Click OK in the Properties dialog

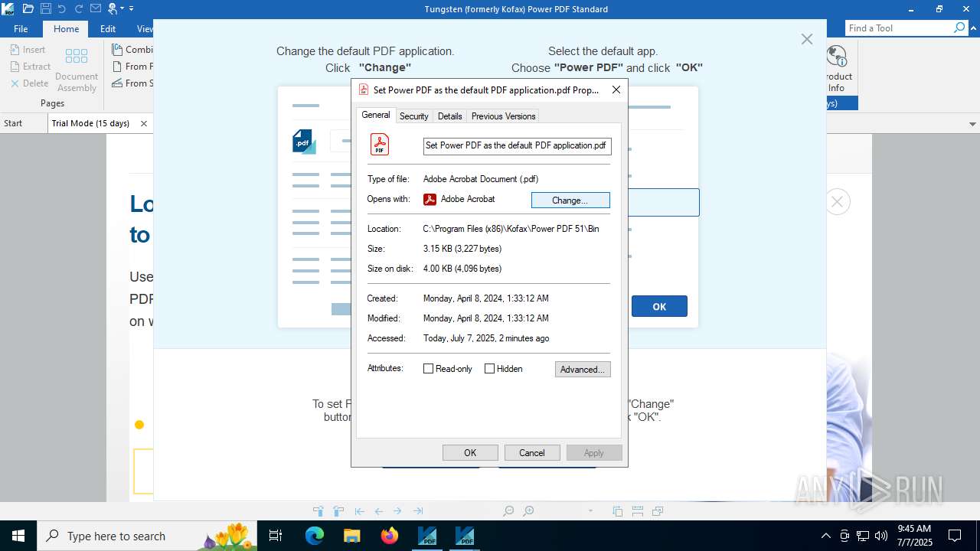click(470, 453)
